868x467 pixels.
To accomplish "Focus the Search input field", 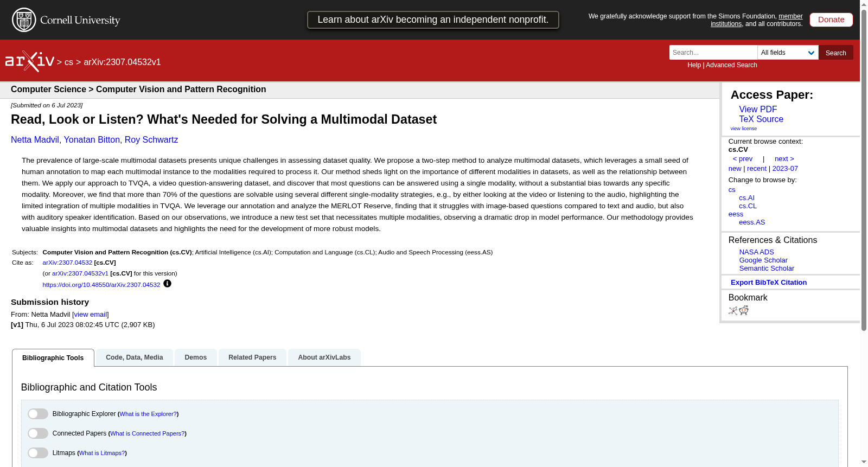I will coord(713,53).
